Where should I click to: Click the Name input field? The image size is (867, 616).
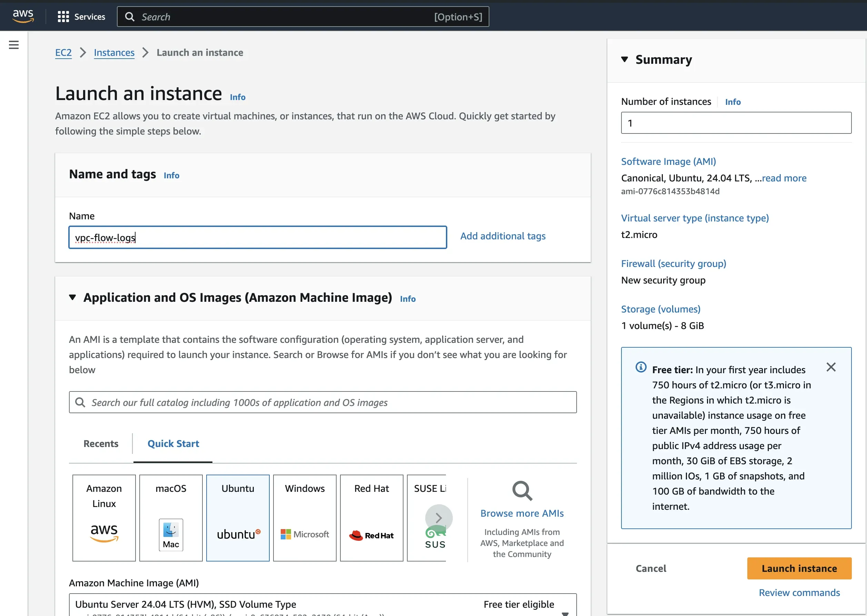click(258, 237)
